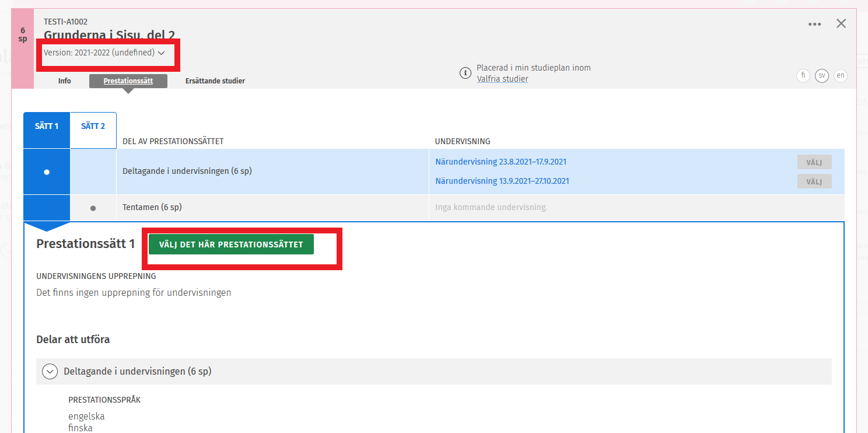Viewport: 868px width, 433px height.
Task: Select the Sätt 1 radio dot for Deltagande
Action: 47,172
